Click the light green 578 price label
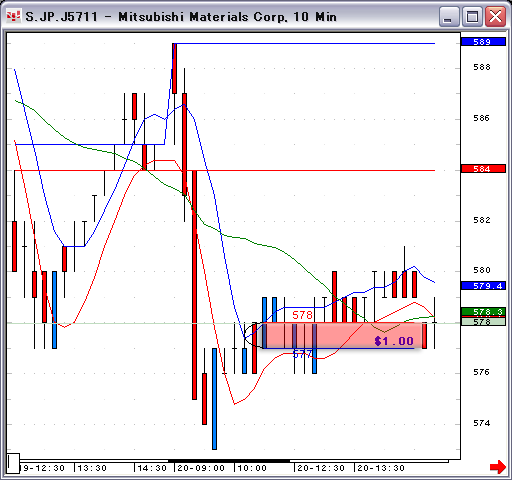This screenshot has width=512, height=480. (483, 322)
